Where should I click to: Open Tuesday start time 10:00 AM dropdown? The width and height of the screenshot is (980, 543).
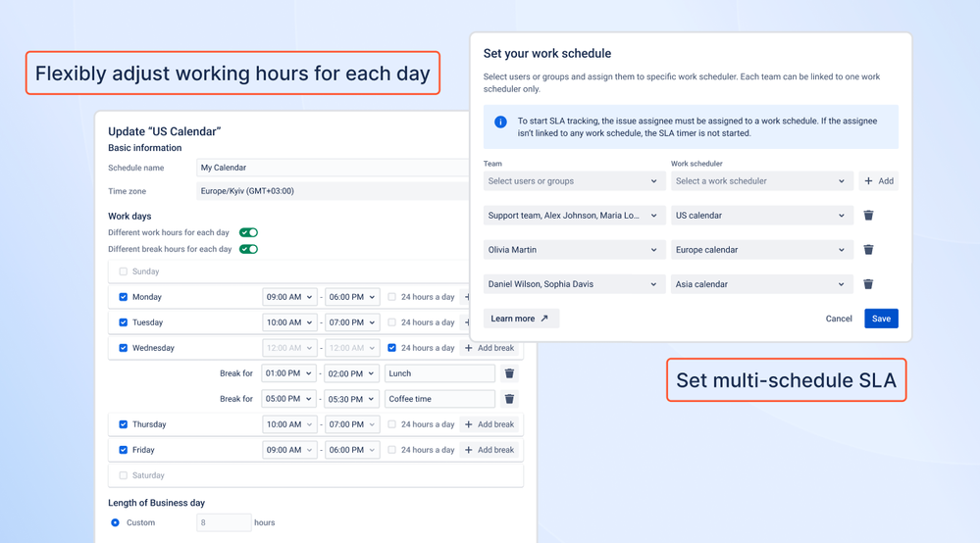coord(289,322)
